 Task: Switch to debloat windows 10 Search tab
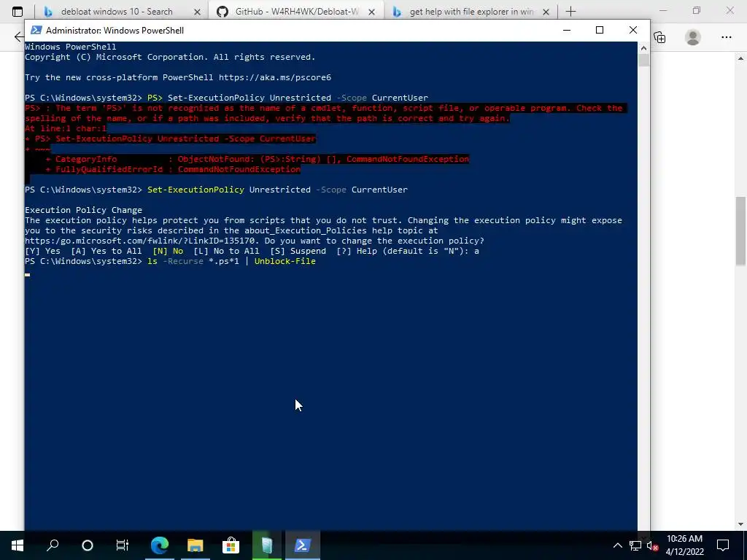coord(117,12)
